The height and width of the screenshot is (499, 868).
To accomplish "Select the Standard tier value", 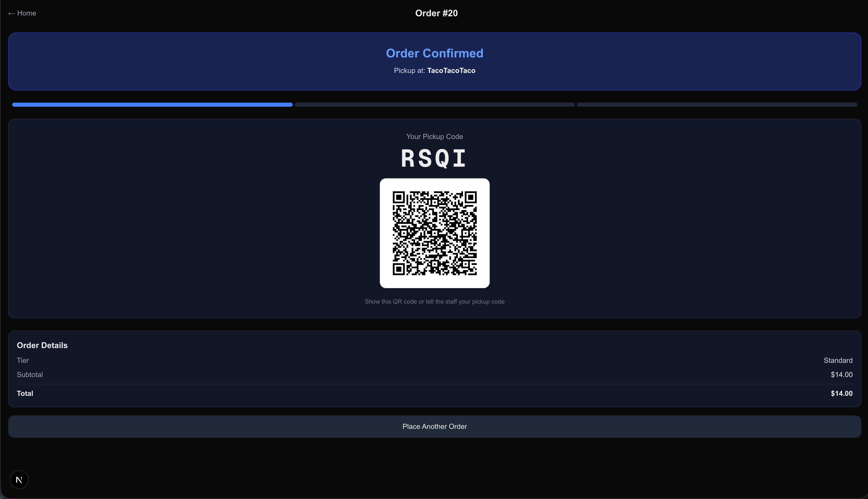I will pos(838,360).
